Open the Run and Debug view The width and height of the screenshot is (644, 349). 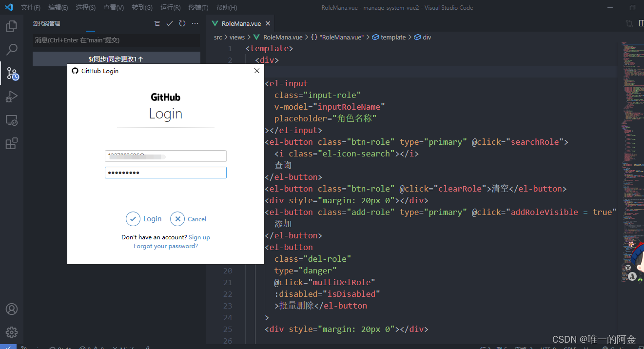[x=12, y=97]
